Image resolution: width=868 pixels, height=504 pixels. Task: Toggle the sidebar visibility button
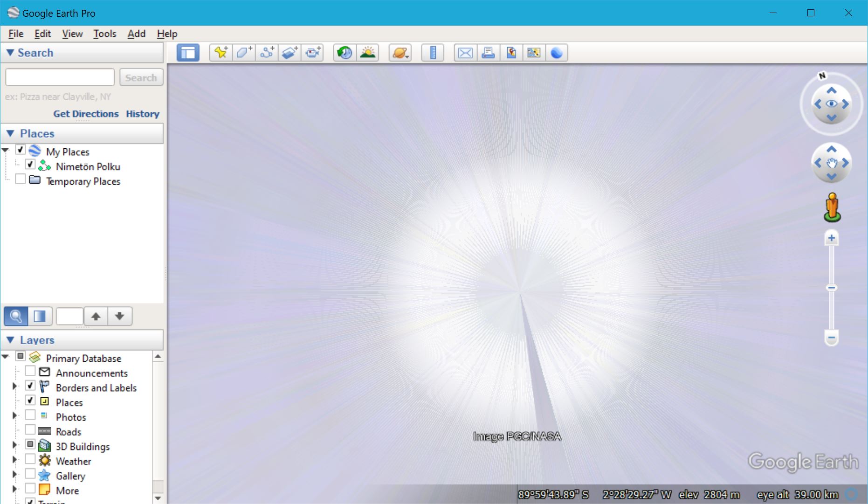188,53
